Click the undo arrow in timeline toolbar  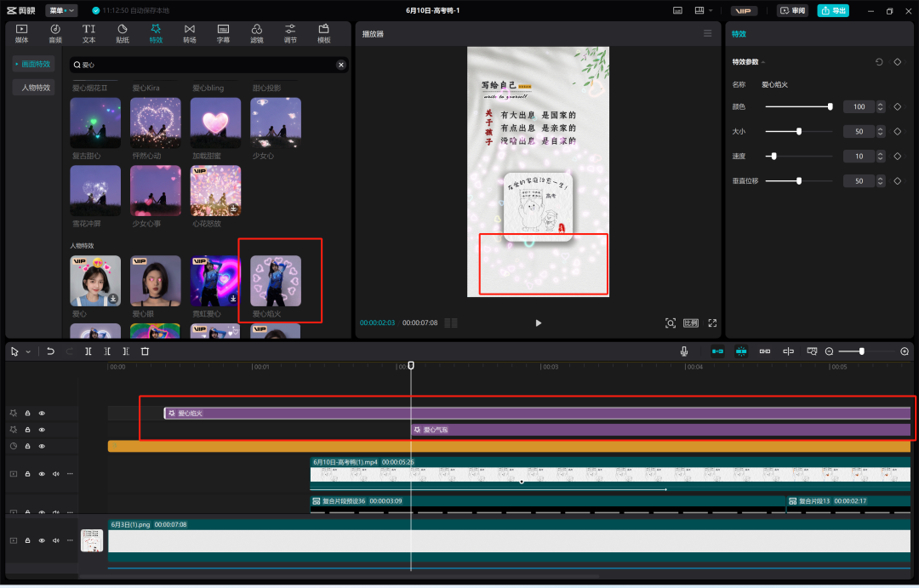(x=51, y=351)
